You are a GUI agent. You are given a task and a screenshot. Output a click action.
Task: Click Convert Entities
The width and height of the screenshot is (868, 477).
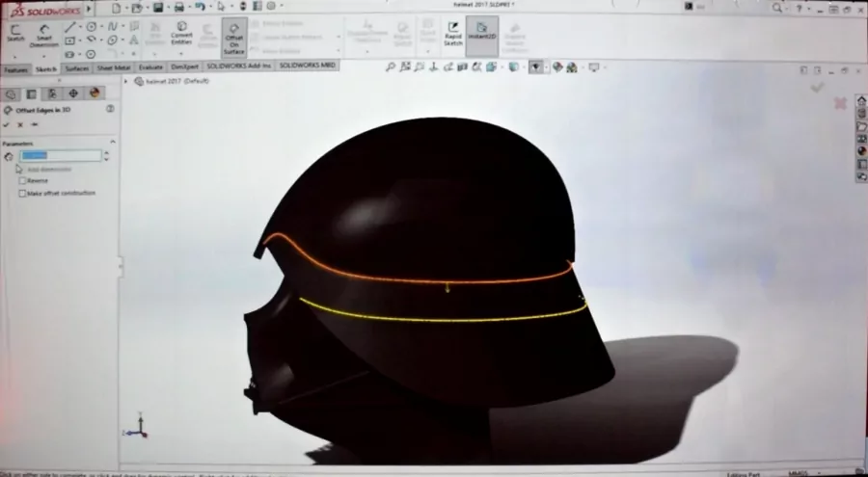[181, 33]
